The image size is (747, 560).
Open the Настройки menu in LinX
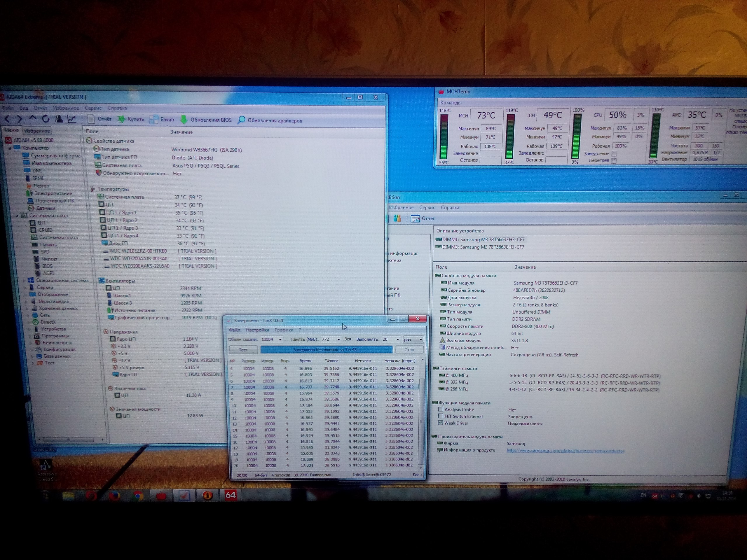[x=257, y=330]
